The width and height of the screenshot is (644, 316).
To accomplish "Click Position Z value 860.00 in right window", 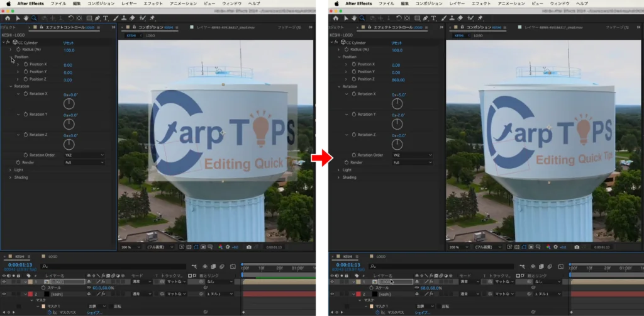I will click(x=399, y=79).
